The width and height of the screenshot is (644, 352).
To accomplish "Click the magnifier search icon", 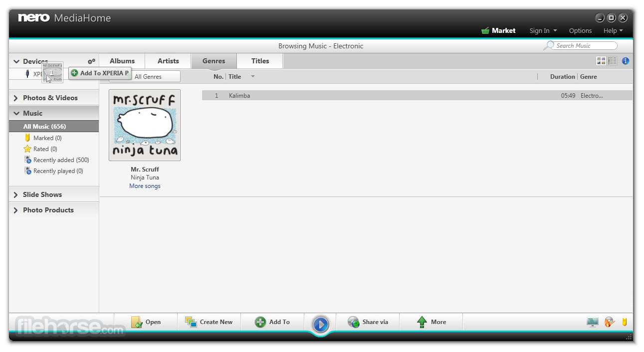I will click(x=549, y=45).
